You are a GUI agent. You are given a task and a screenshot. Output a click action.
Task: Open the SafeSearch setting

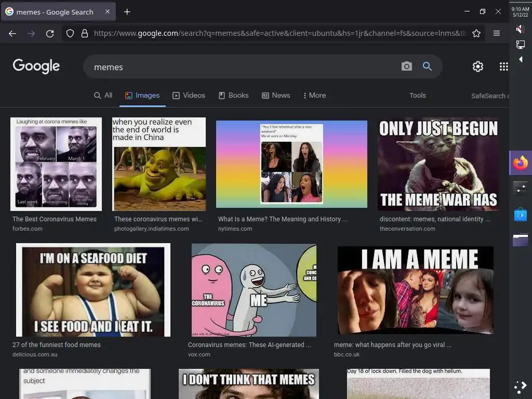pos(490,96)
